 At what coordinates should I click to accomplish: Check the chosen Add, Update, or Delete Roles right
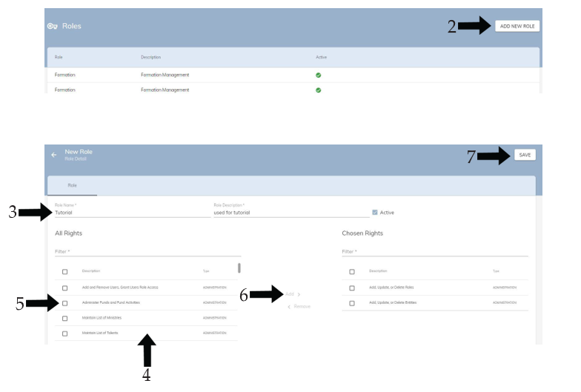[x=352, y=288]
